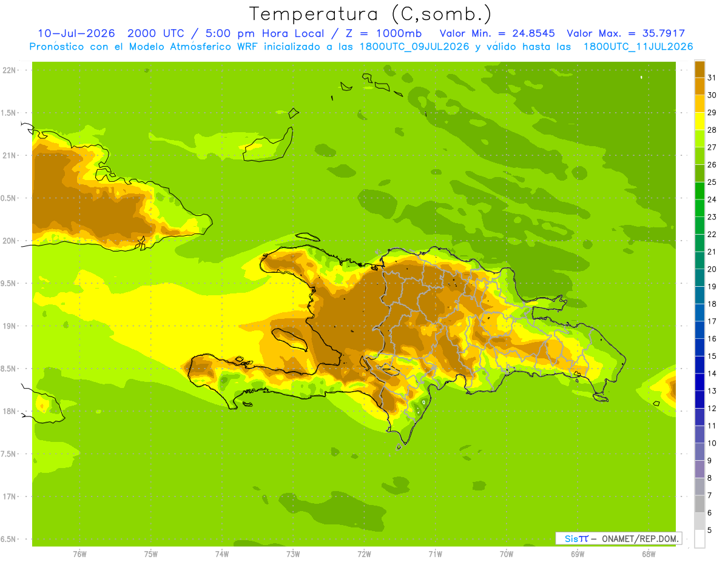Click longitude label "76W"
Screen dimensions: 728x562
pyautogui.click(x=79, y=554)
